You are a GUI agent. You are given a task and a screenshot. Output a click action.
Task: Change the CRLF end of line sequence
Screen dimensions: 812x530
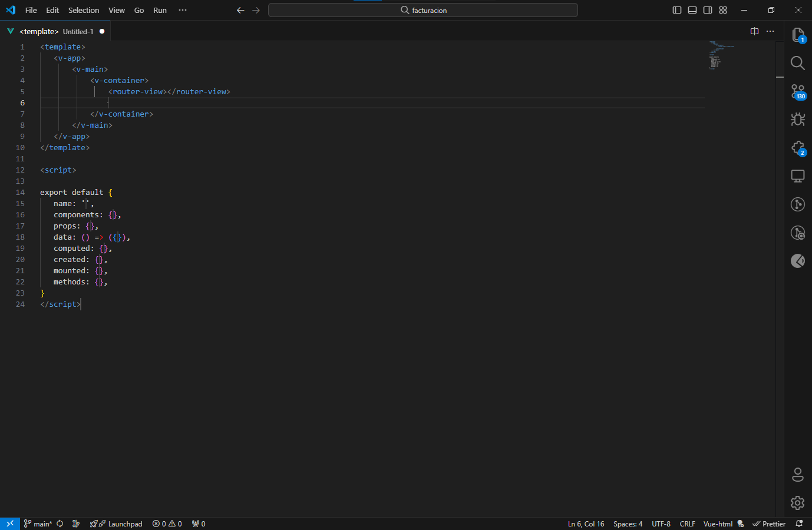pos(687,524)
